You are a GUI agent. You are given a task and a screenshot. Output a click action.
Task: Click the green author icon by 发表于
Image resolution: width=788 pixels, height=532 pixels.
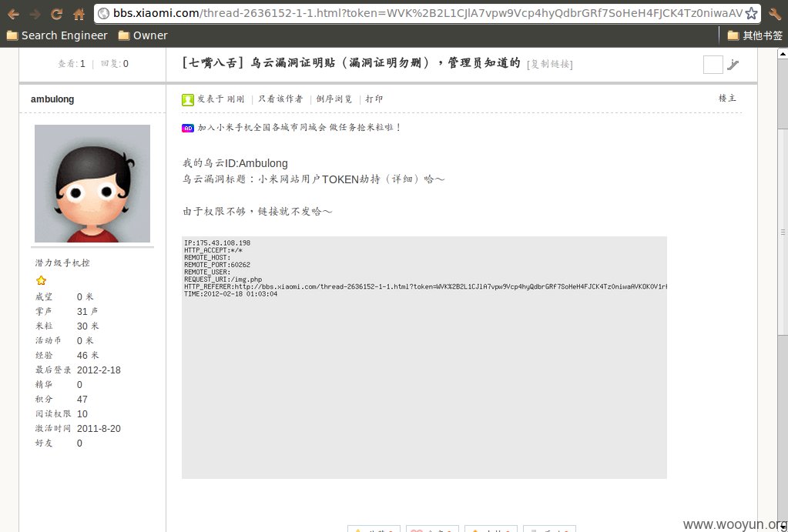(x=187, y=99)
